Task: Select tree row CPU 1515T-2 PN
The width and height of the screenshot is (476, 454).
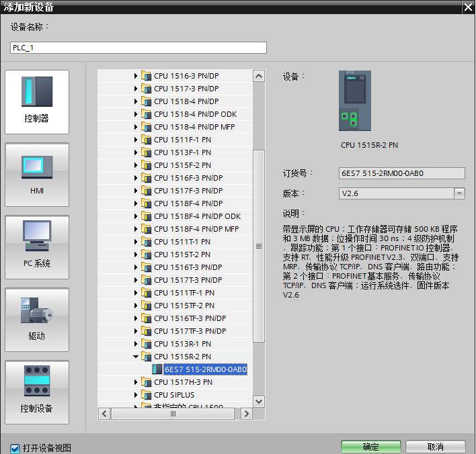Action: [x=175, y=255]
